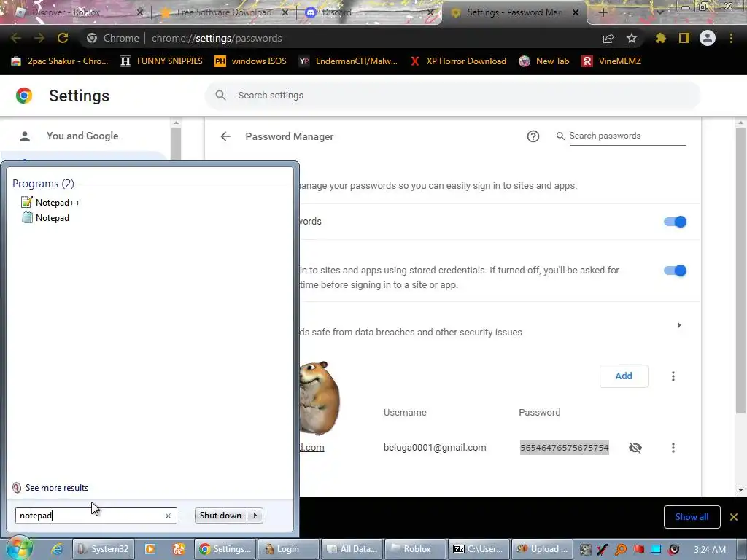Screen dimensions: 747x560
Task: Switch to the 7-Zip C:\User taskbar window
Action: tap(479, 549)
